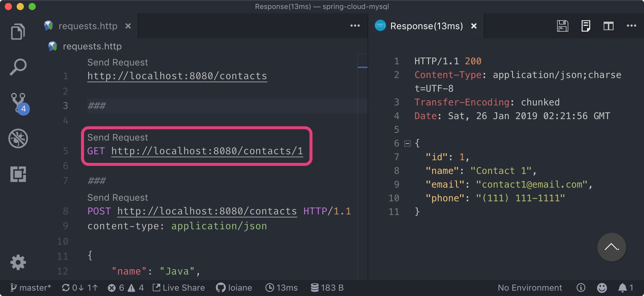Send the POST contacts request
The width and height of the screenshot is (644, 296).
[x=117, y=197]
